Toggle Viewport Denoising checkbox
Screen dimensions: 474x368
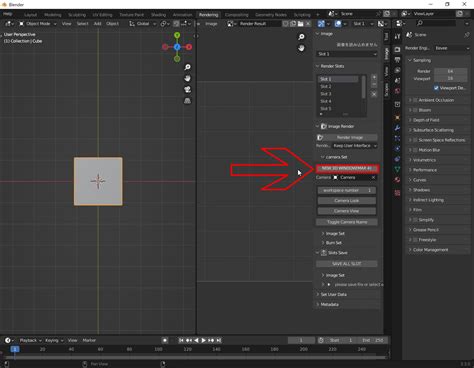(x=436, y=88)
